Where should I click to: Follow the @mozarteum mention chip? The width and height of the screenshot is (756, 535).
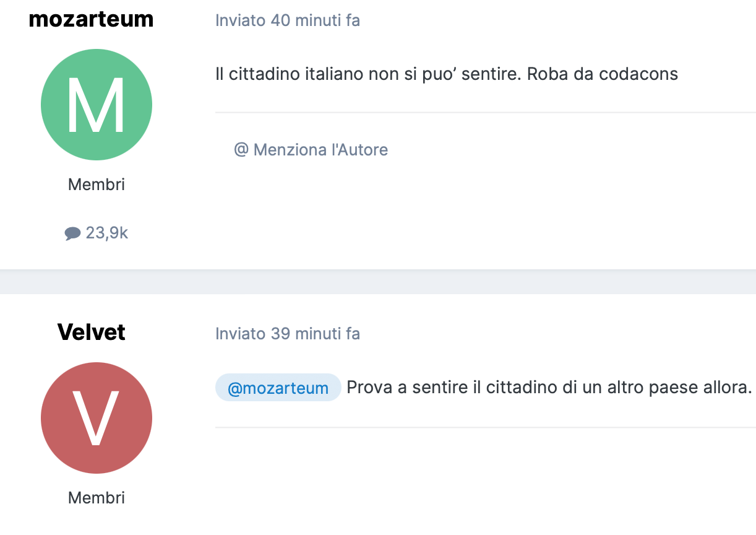coord(278,388)
